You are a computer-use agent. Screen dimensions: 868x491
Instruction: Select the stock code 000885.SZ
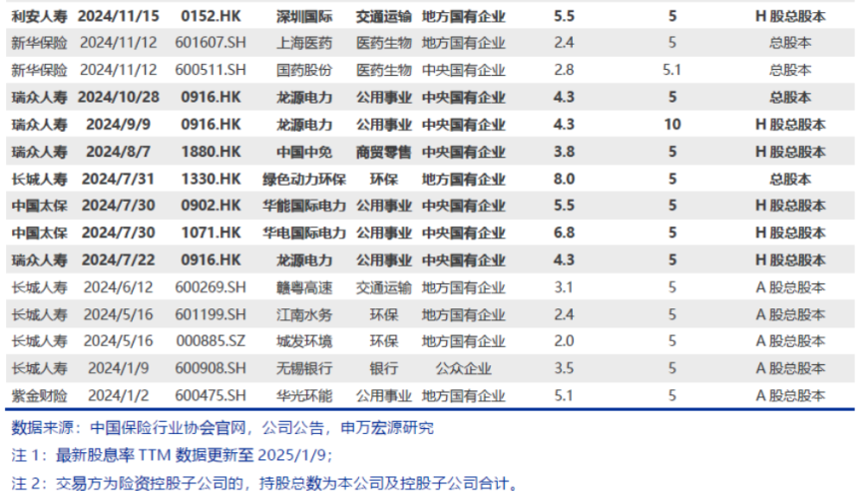[x=211, y=341]
